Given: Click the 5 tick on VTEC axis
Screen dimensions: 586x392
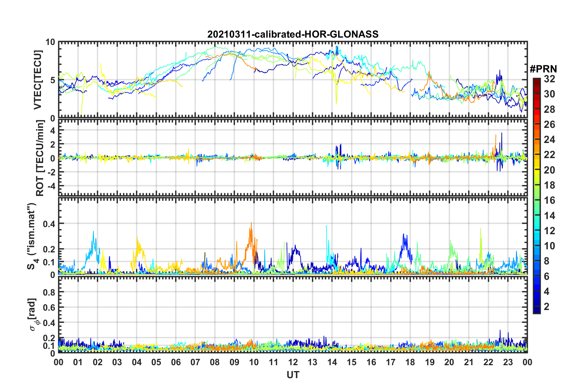Looking at the screenshot, I should coord(52,80).
